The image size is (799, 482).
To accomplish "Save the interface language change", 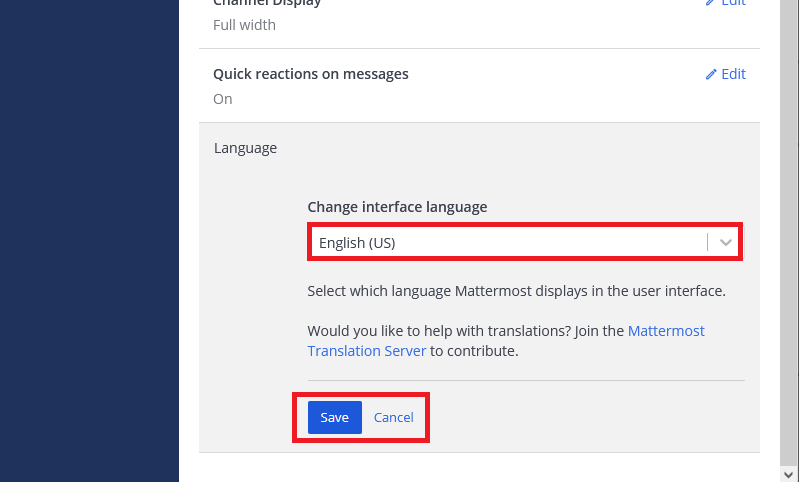I will 334,417.
